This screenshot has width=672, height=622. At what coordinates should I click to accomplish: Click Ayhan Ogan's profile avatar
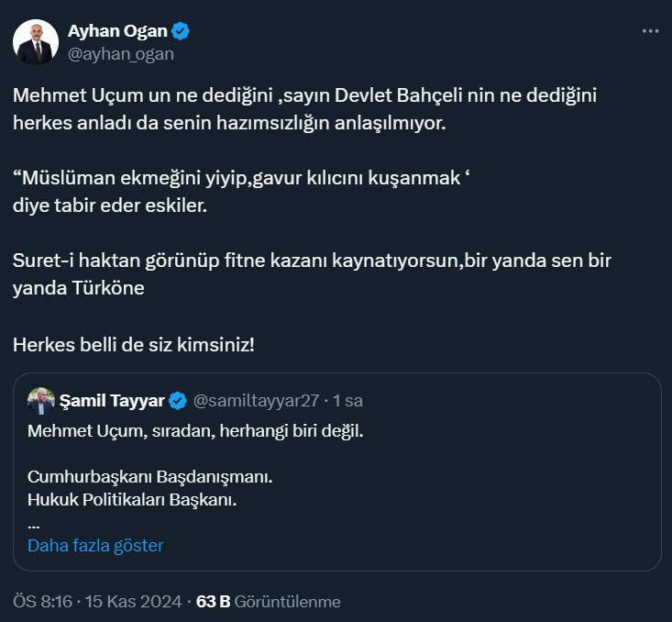pos(34,41)
